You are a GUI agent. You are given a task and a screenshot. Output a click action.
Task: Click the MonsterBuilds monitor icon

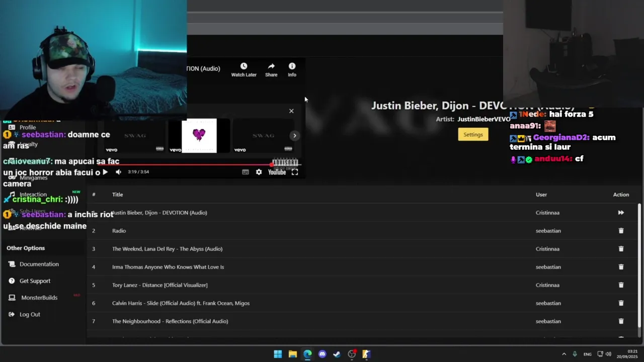[x=12, y=298]
